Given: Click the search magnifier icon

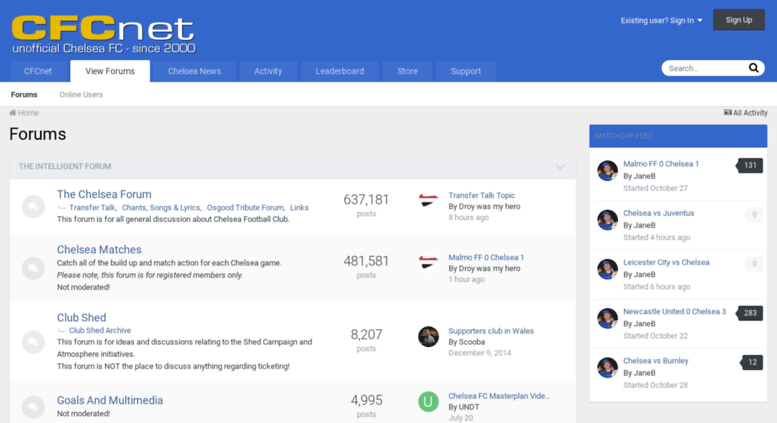Looking at the screenshot, I should point(753,68).
